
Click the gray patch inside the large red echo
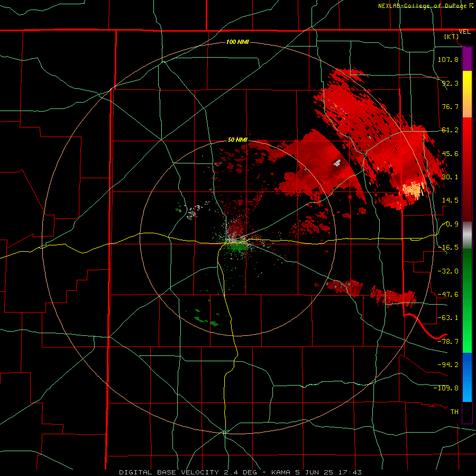point(337,163)
